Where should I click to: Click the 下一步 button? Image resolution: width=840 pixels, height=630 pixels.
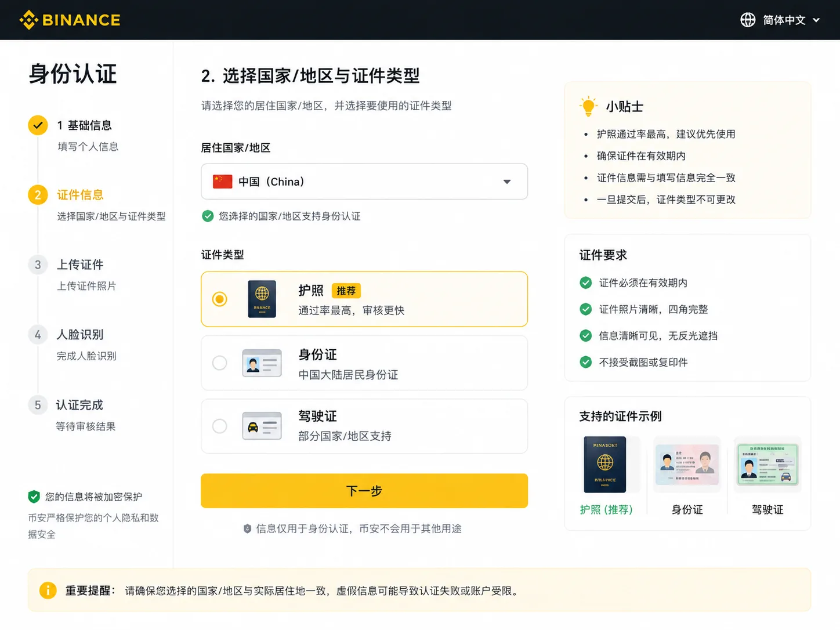[x=364, y=491]
